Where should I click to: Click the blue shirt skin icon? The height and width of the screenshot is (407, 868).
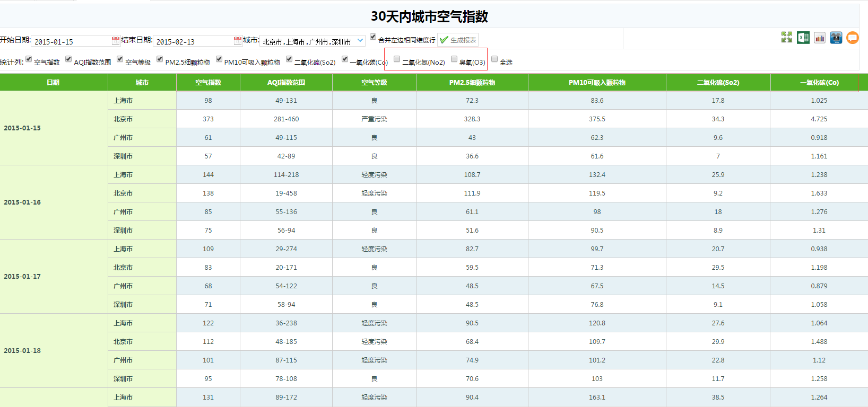(x=836, y=38)
